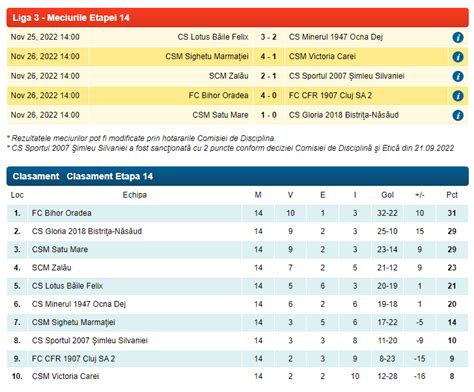Click the V column header
The width and height of the screenshot is (474, 392).
click(x=290, y=195)
